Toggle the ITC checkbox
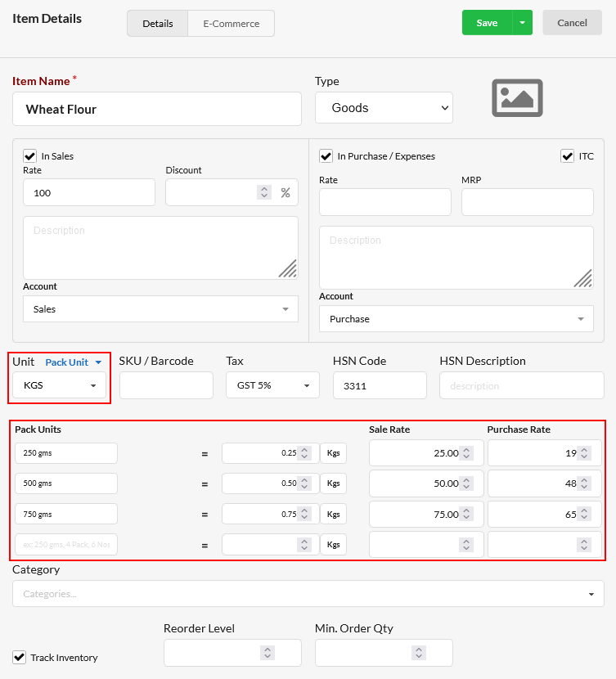 point(567,156)
